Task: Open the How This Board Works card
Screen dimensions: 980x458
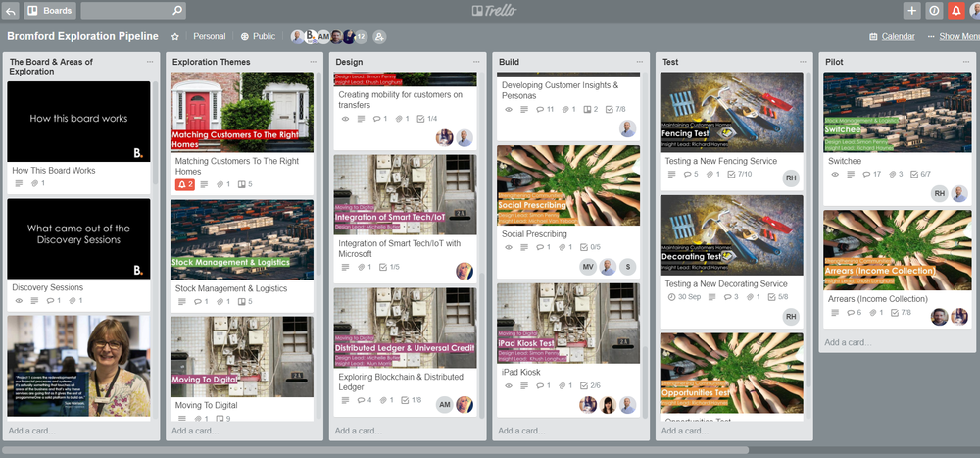Action: 78,136
